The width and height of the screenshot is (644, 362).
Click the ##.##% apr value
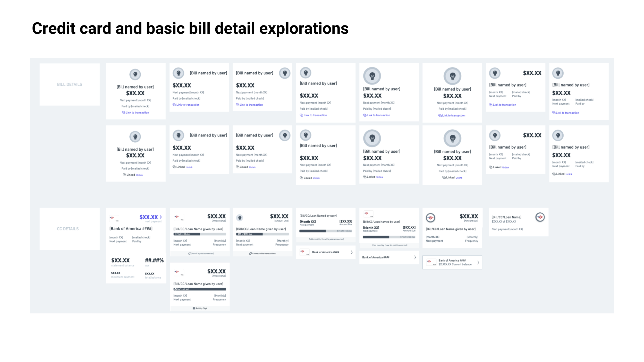154,260
